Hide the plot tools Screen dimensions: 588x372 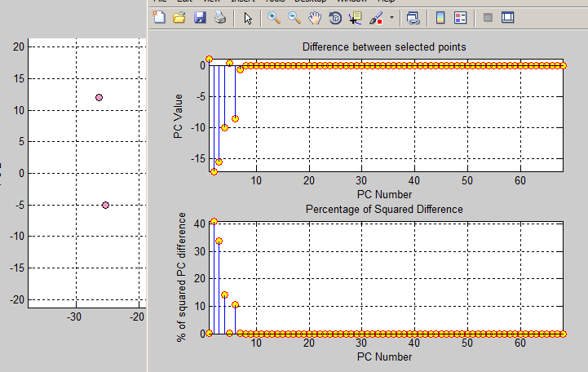(x=488, y=17)
